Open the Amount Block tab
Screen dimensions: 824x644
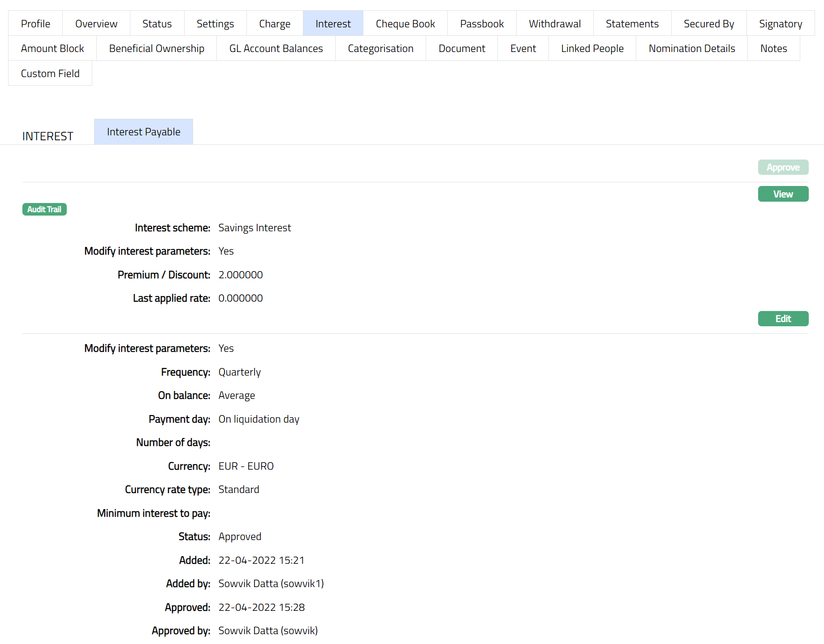(x=52, y=48)
